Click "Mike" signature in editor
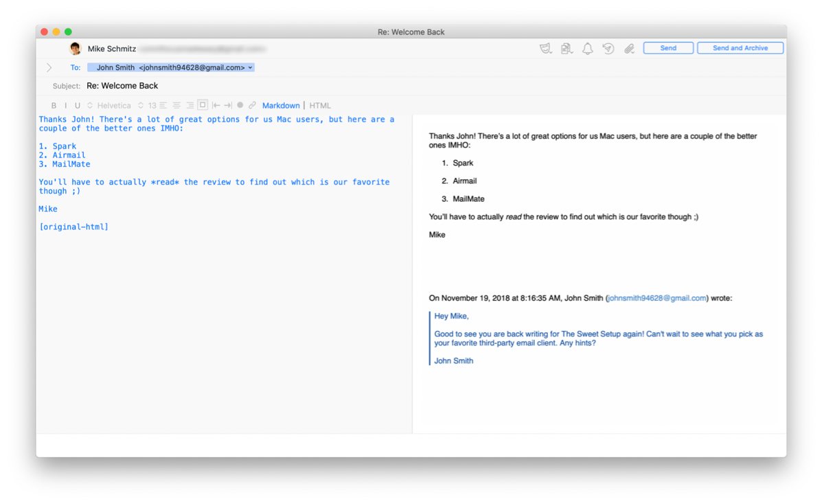824x504 pixels. point(48,209)
